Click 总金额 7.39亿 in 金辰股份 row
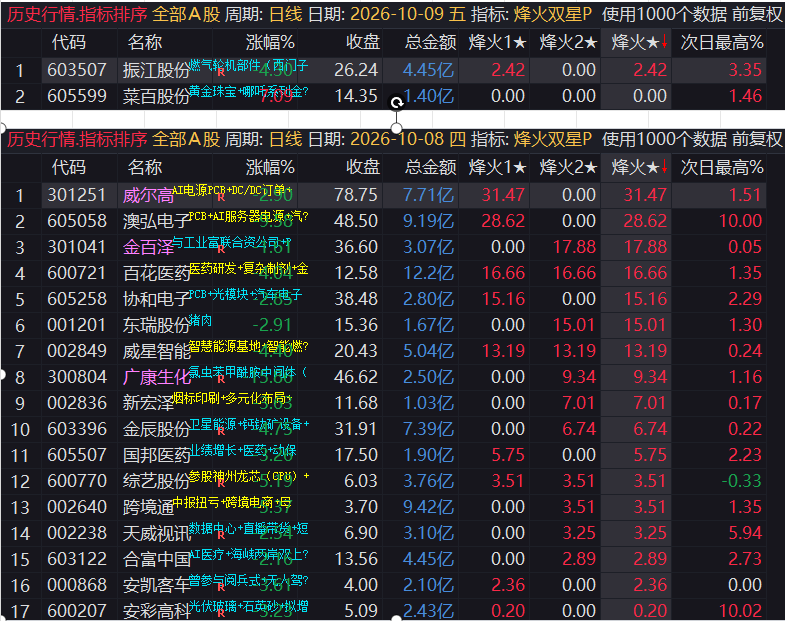 click(x=429, y=429)
